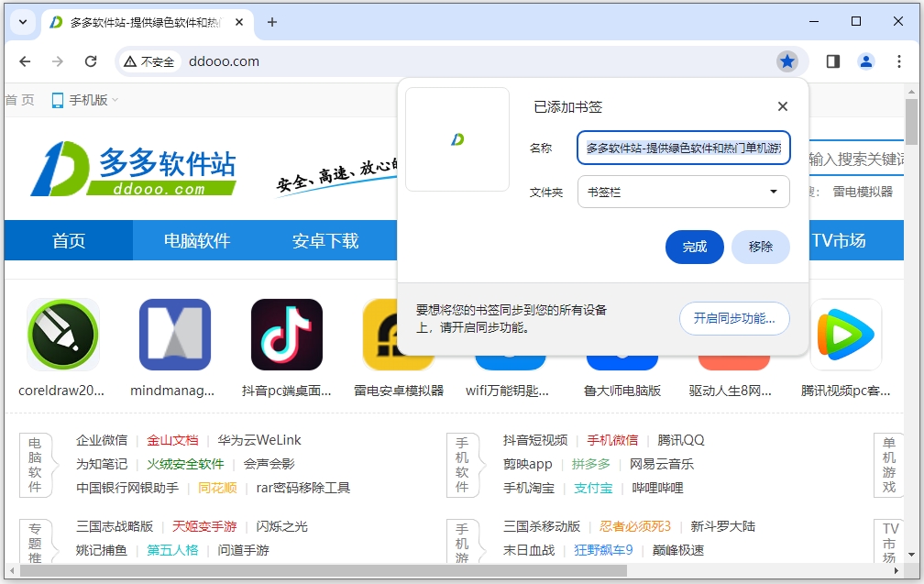Click the horizontal scrollbar thumb

[x=324, y=571]
